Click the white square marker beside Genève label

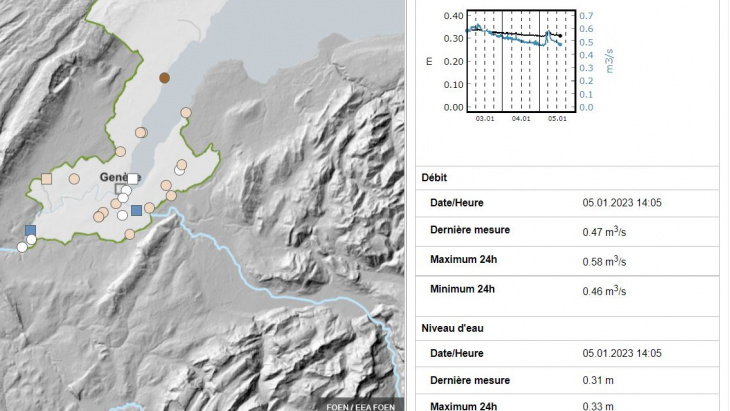click(x=132, y=178)
